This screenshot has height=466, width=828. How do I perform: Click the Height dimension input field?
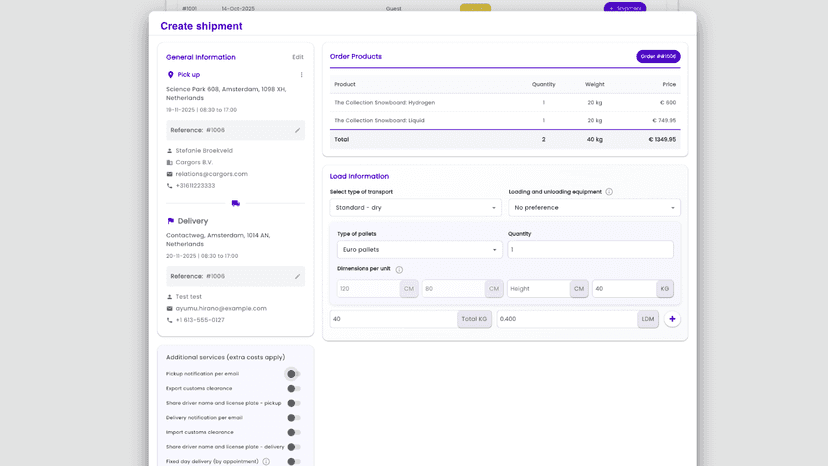539,289
